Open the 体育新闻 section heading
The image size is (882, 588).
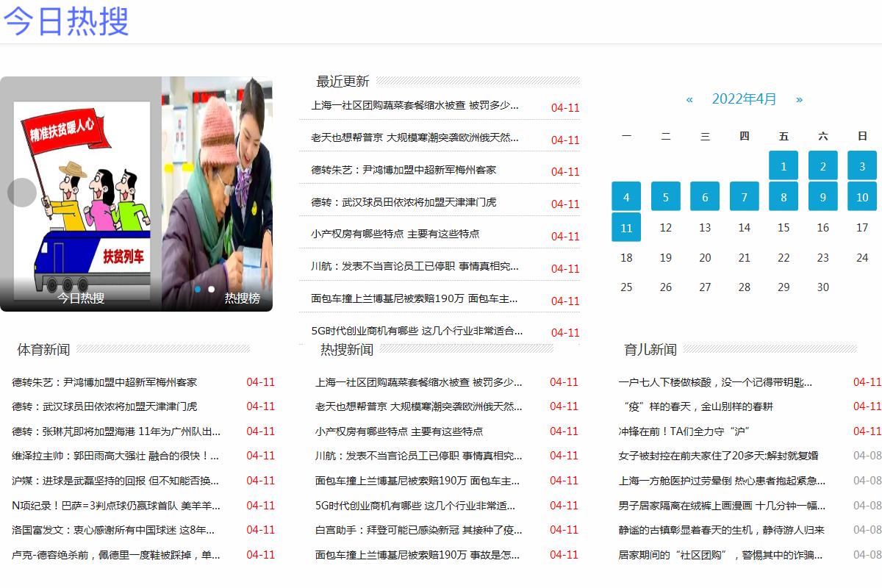click(x=44, y=350)
